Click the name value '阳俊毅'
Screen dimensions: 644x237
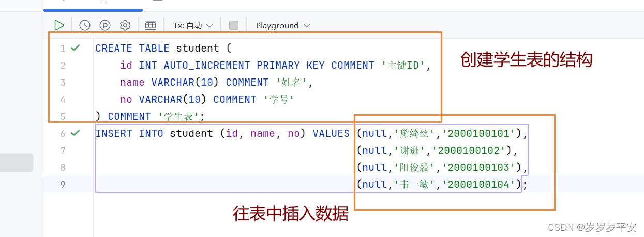416,167
